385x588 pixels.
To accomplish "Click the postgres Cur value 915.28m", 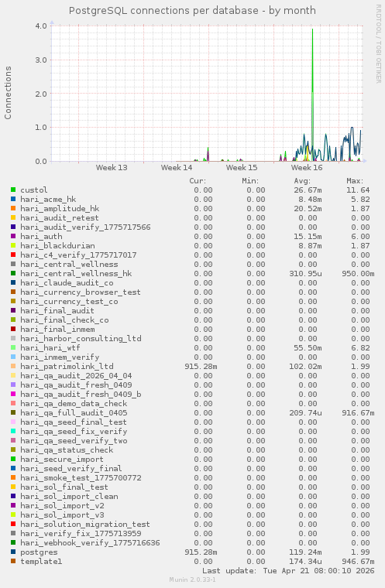I will point(201,552).
